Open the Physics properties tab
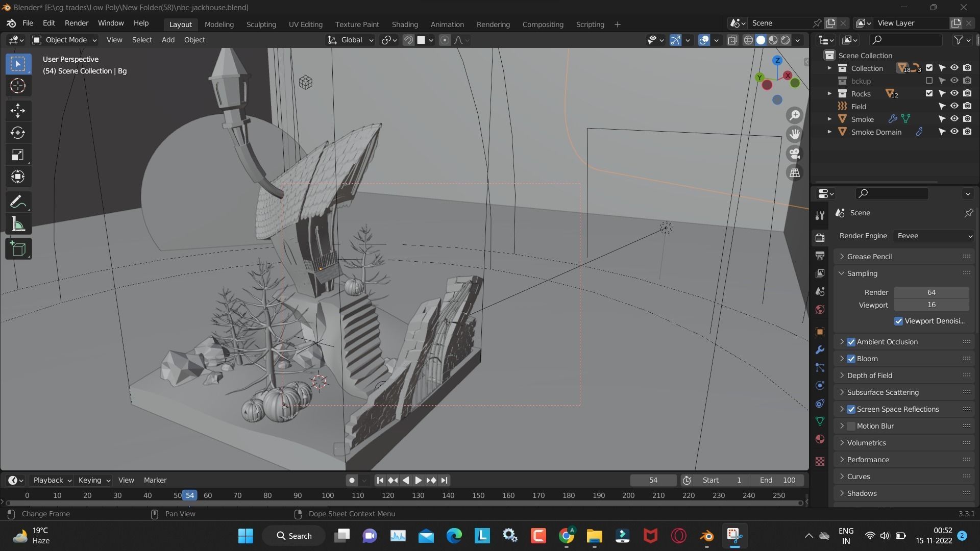Screen dimensions: 980x551 pos(820,386)
